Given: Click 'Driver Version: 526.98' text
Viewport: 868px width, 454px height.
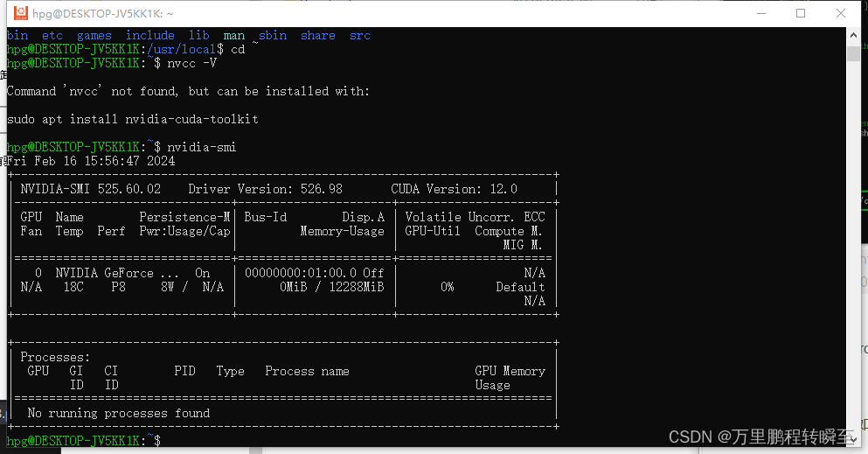Looking at the screenshot, I should click(265, 189).
